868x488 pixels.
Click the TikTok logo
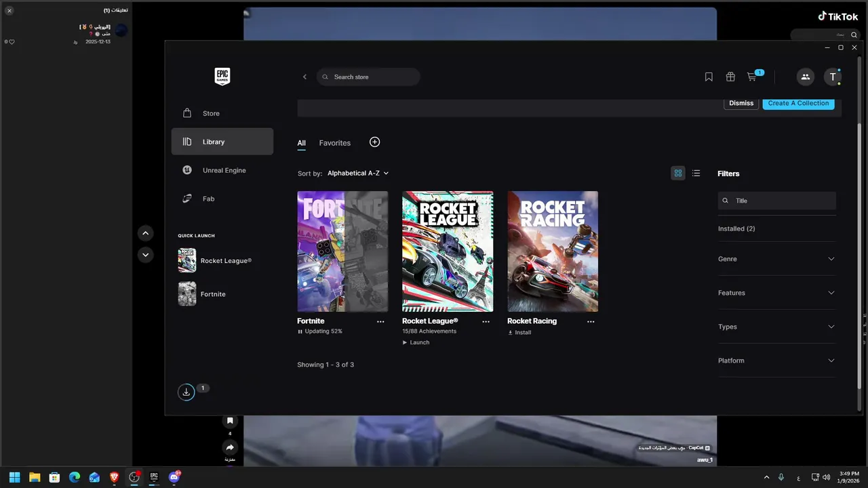pyautogui.click(x=837, y=16)
